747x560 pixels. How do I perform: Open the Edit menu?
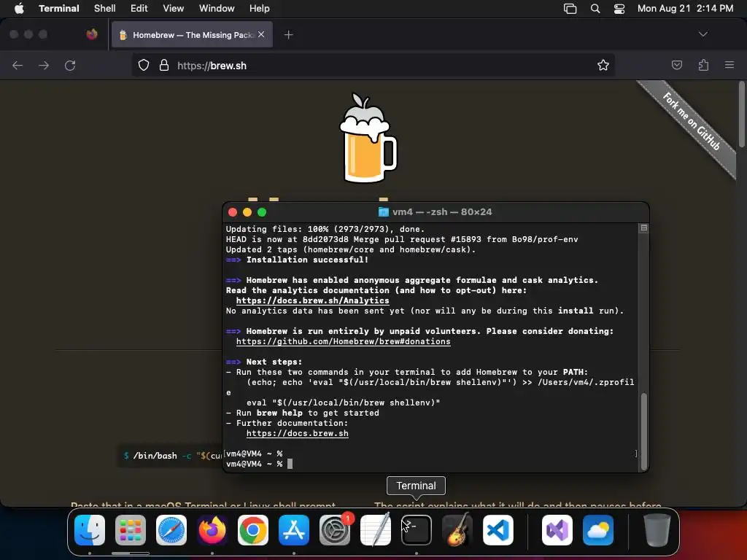(139, 8)
